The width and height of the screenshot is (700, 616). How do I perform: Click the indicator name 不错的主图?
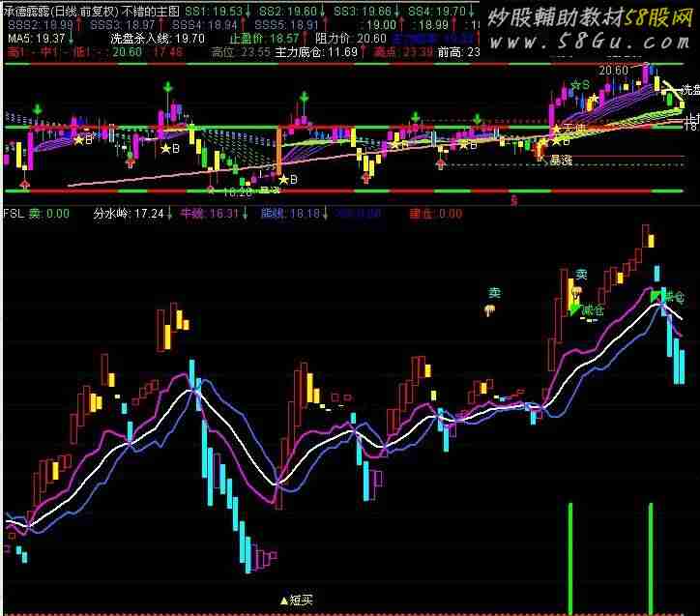point(151,12)
